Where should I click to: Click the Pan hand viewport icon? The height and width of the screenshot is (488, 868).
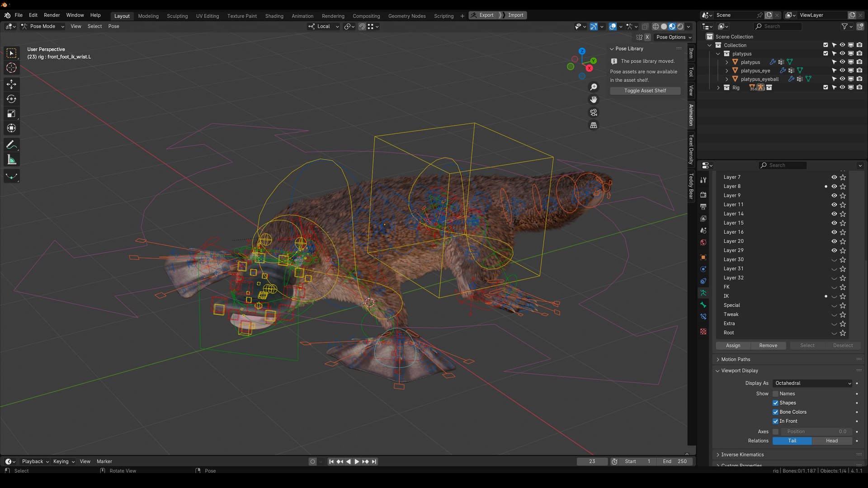pyautogui.click(x=594, y=99)
